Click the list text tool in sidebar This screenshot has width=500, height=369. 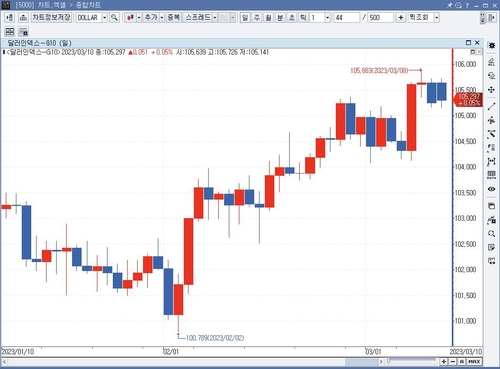click(491, 148)
